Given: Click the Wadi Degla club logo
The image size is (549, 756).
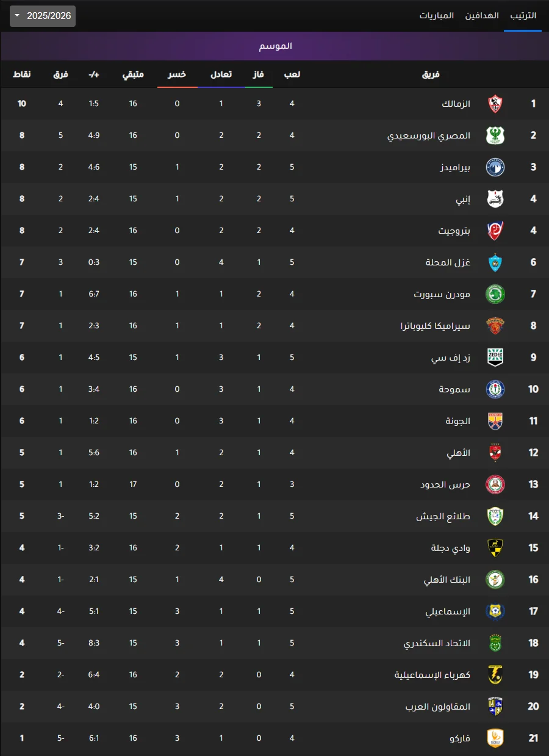Looking at the screenshot, I should tap(495, 548).
